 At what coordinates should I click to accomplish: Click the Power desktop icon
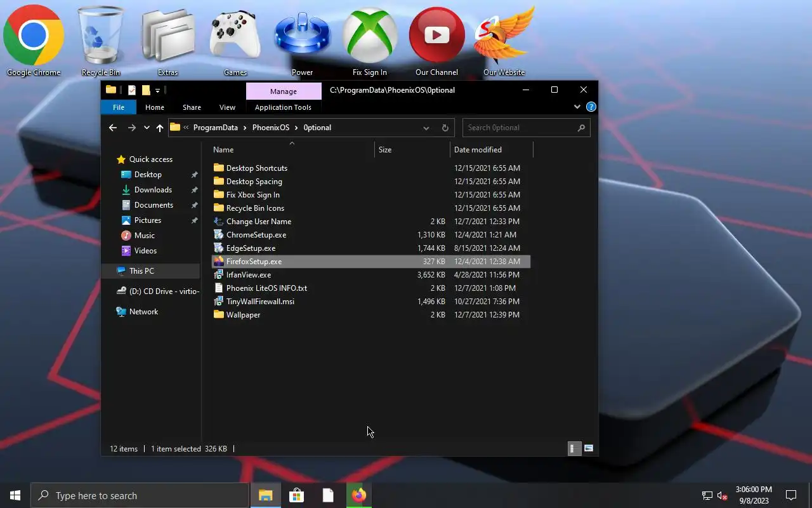pyautogui.click(x=303, y=41)
